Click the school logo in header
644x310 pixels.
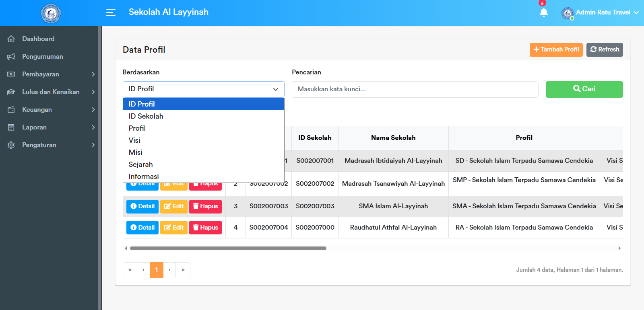click(x=51, y=13)
